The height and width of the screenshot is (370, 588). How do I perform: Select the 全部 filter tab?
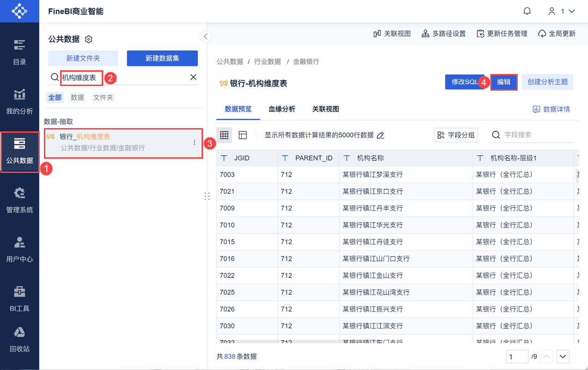55,97
